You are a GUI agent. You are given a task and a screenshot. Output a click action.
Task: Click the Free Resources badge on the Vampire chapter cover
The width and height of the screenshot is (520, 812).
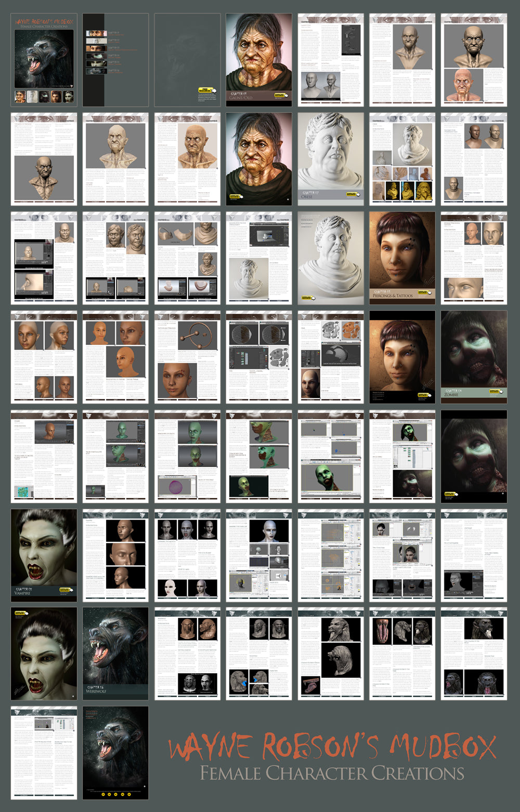65,590
